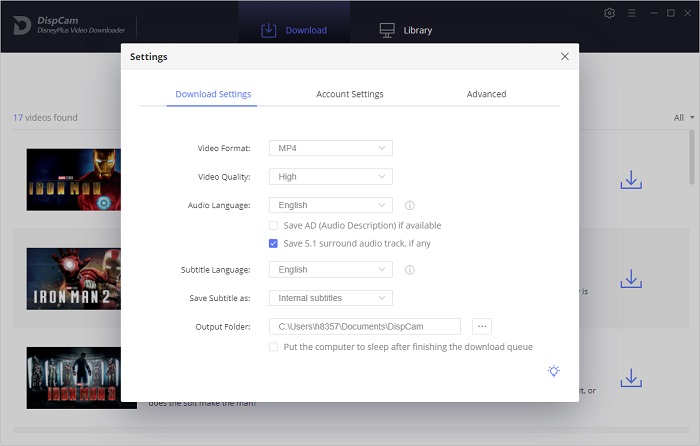Click the download icon for Iron Man
The image size is (700, 446).
coord(630,180)
